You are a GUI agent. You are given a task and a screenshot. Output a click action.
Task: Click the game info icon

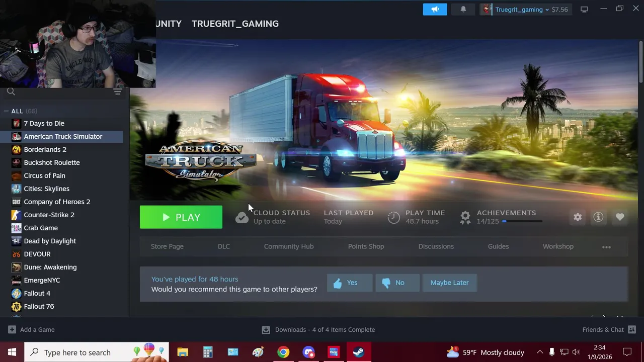(598, 217)
